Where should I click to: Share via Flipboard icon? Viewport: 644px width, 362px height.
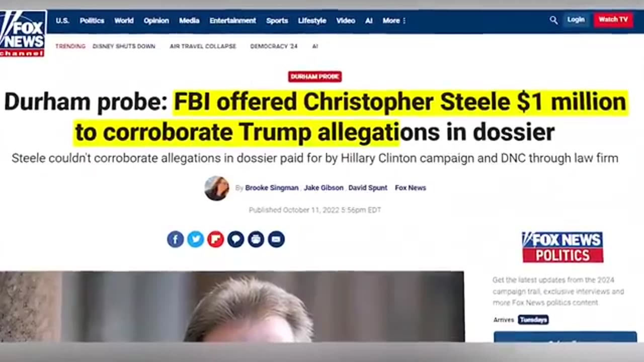point(215,239)
